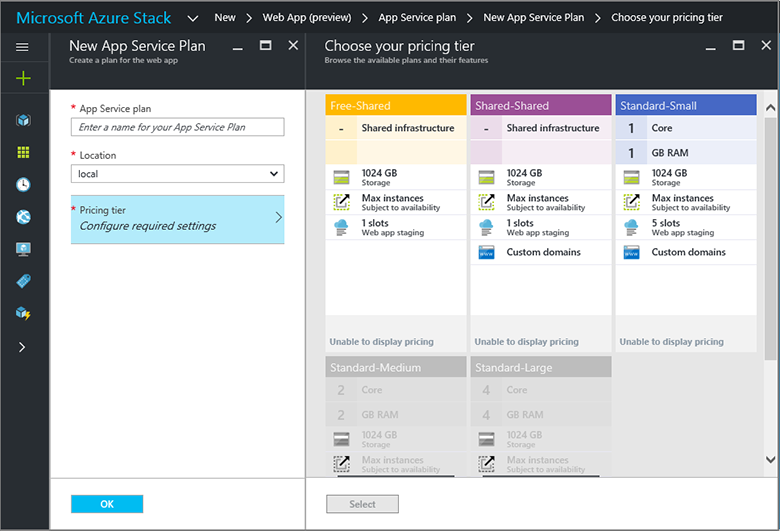780x531 pixels.
Task: Open the green grid All resources icon
Action: (23, 152)
